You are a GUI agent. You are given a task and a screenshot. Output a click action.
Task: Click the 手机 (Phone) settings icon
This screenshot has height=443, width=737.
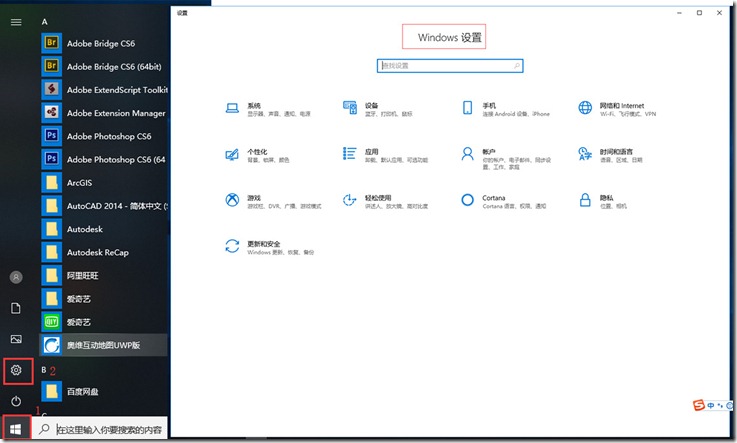(x=467, y=108)
